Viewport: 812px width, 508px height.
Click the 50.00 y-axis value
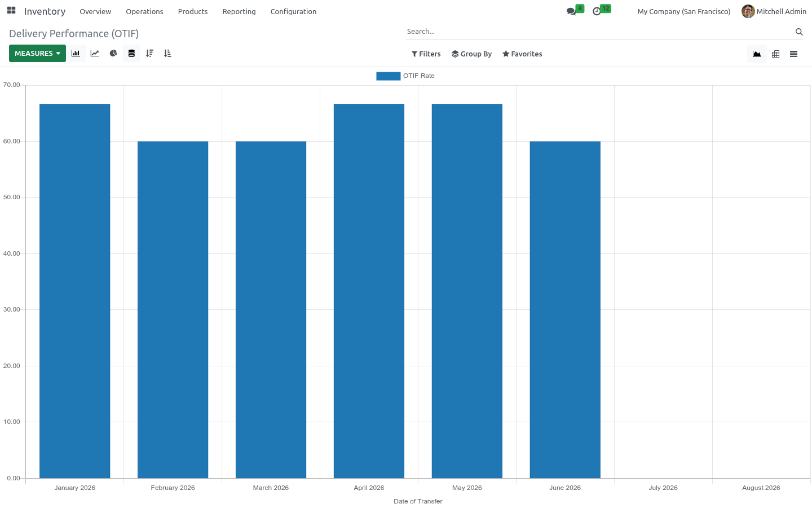point(11,197)
